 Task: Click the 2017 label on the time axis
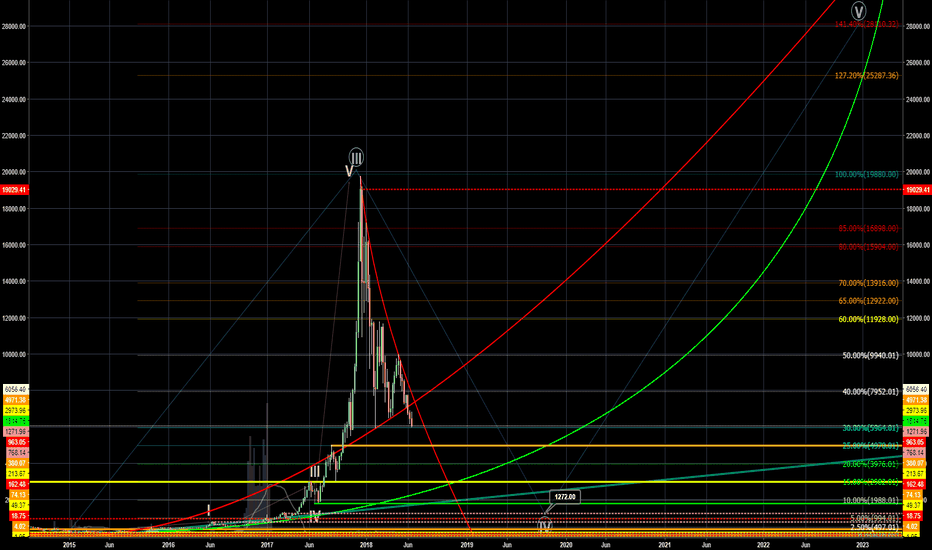(267, 544)
